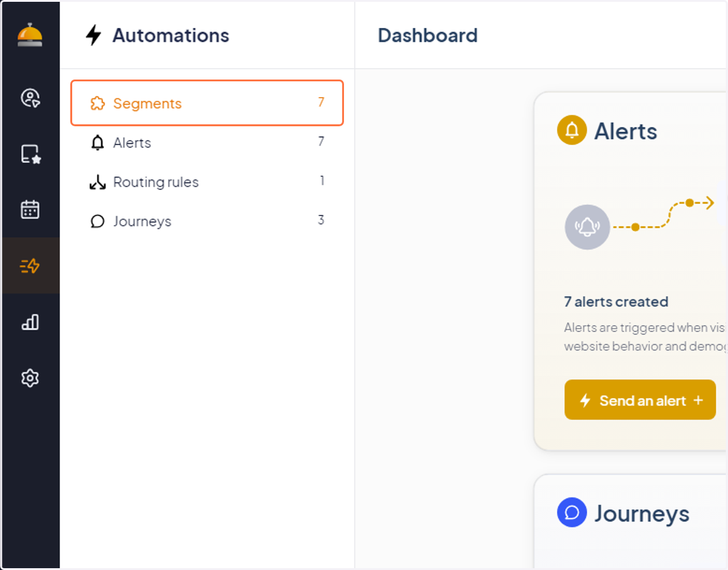Click the Alerts count 7 in the menu

[x=321, y=141]
